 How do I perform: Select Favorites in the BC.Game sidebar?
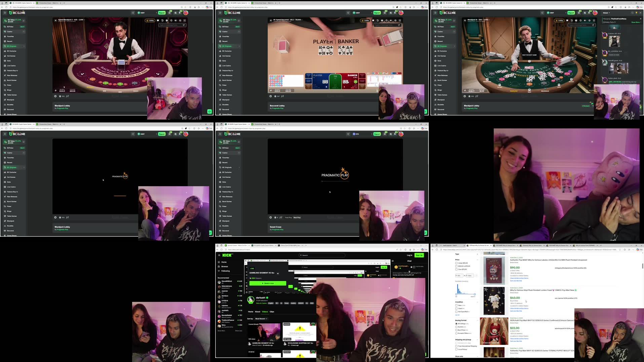(10, 36)
